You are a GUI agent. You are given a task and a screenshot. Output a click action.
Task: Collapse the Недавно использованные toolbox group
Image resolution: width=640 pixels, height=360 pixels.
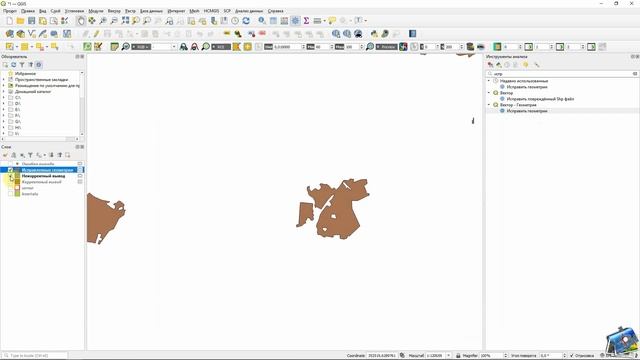[x=489, y=81]
